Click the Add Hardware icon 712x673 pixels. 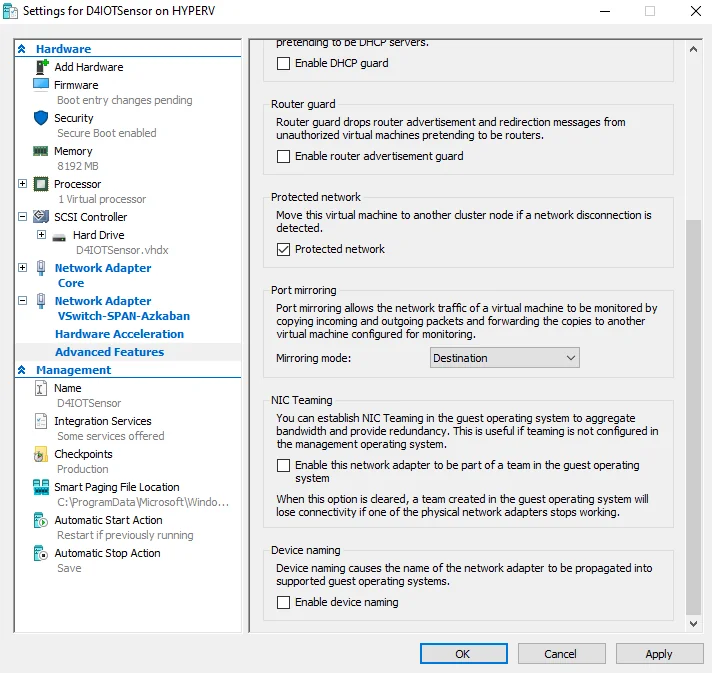click(41, 67)
